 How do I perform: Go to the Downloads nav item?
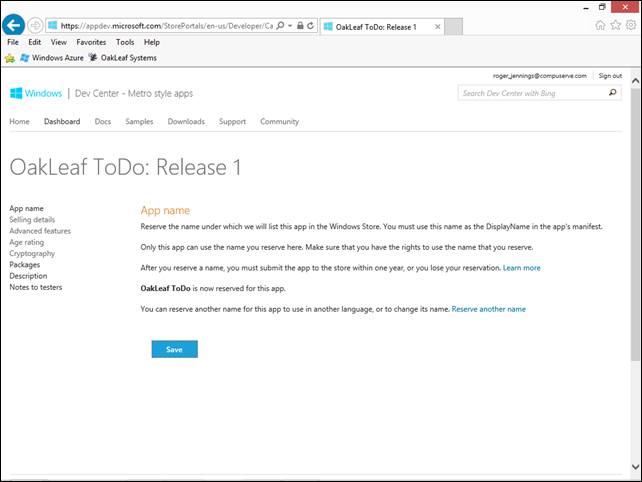click(186, 122)
